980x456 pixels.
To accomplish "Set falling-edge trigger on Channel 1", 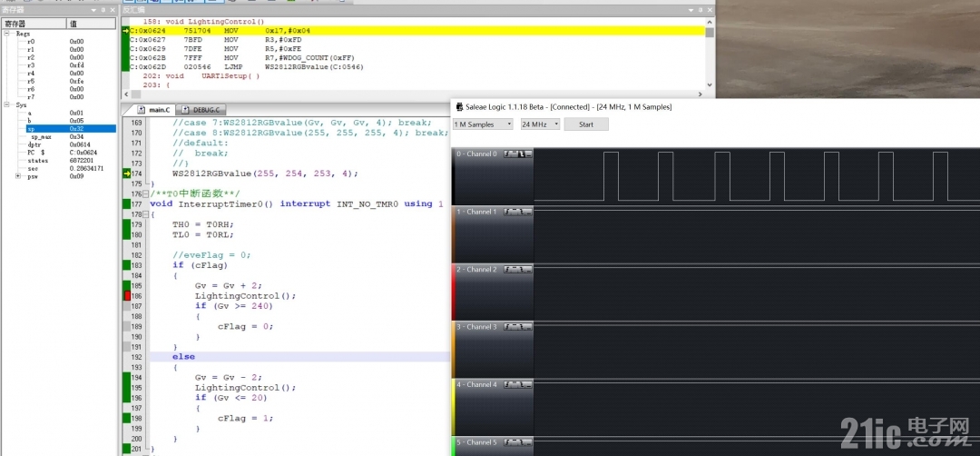I will (x=521, y=212).
